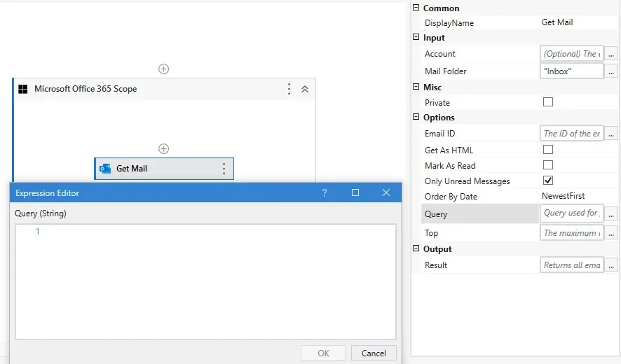This screenshot has height=364, width=621.
Task: Select the Microsoft Office 365 Scope title
Action: [x=86, y=89]
